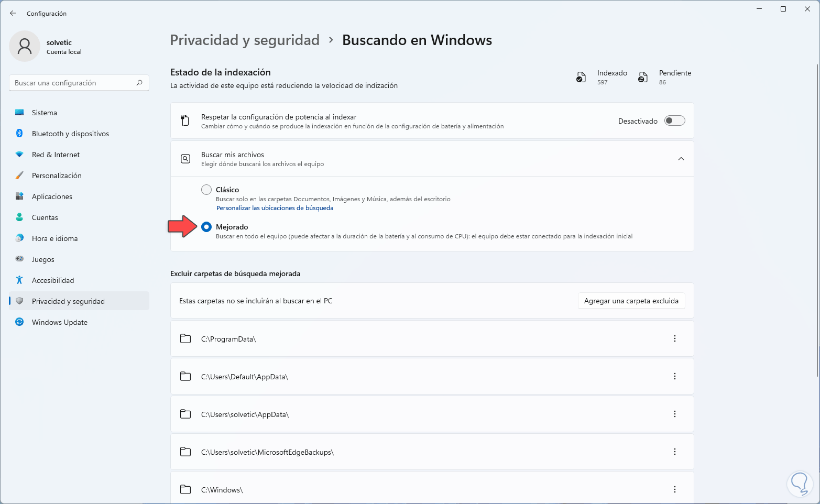The height and width of the screenshot is (504, 820).
Task: Click the search magnifier icon in sidebar
Action: point(139,83)
